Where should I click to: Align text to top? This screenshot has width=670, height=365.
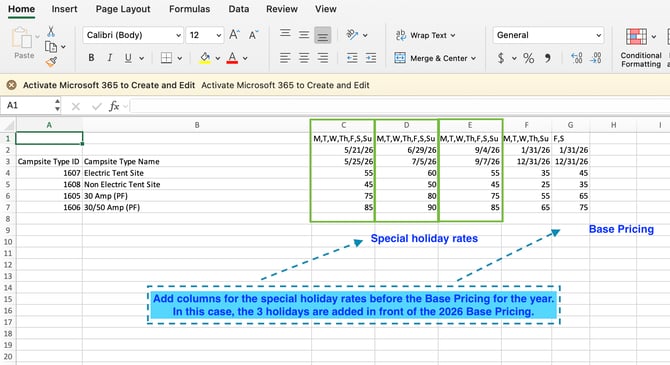[x=285, y=34]
